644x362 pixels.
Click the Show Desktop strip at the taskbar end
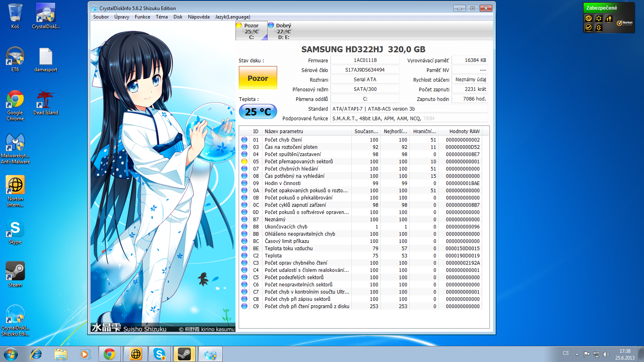click(x=641, y=354)
